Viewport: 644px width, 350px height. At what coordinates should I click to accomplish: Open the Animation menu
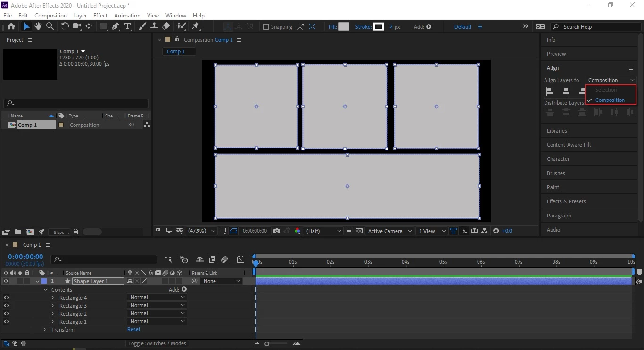pos(127,16)
